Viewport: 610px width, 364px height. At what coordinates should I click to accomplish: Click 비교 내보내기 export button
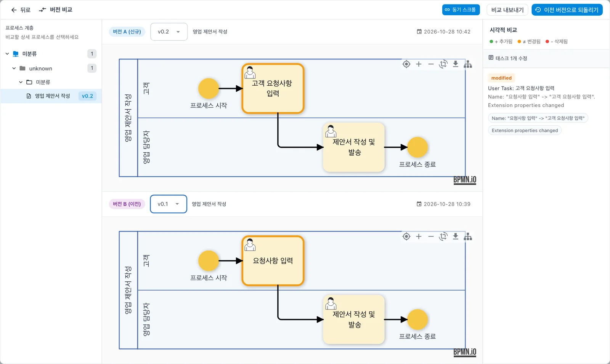pyautogui.click(x=507, y=10)
